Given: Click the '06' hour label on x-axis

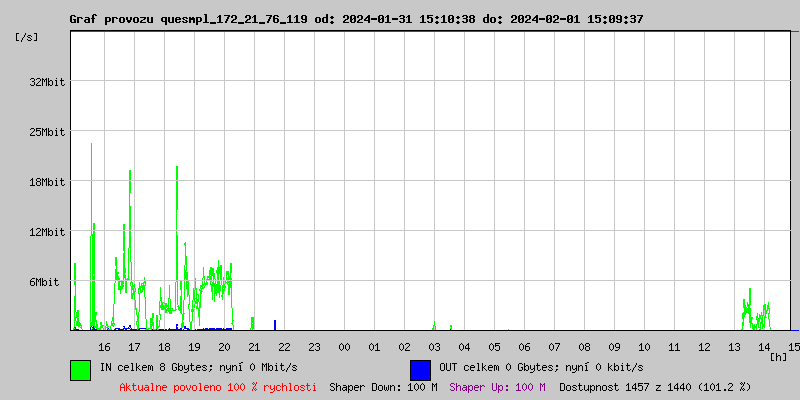Looking at the screenshot, I should tap(524, 347).
